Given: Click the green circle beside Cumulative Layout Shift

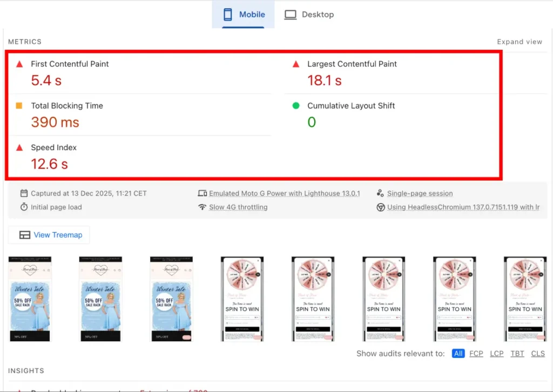Looking at the screenshot, I should point(296,106).
